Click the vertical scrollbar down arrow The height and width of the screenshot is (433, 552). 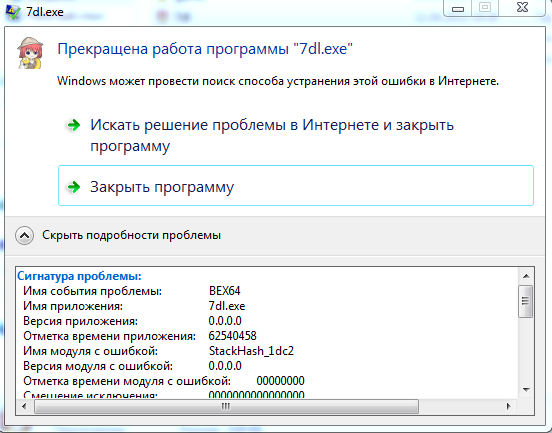click(526, 390)
